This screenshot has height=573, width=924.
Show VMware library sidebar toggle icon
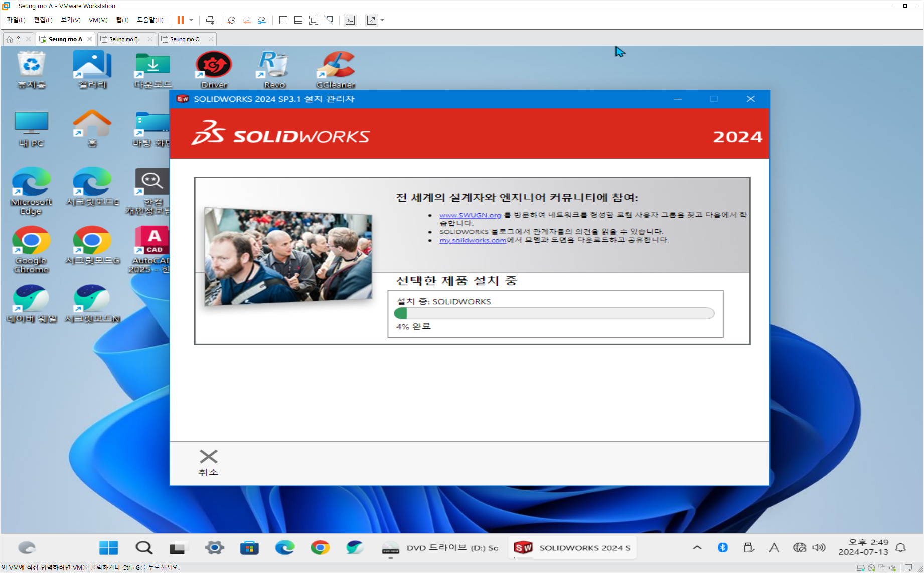(x=283, y=20)
